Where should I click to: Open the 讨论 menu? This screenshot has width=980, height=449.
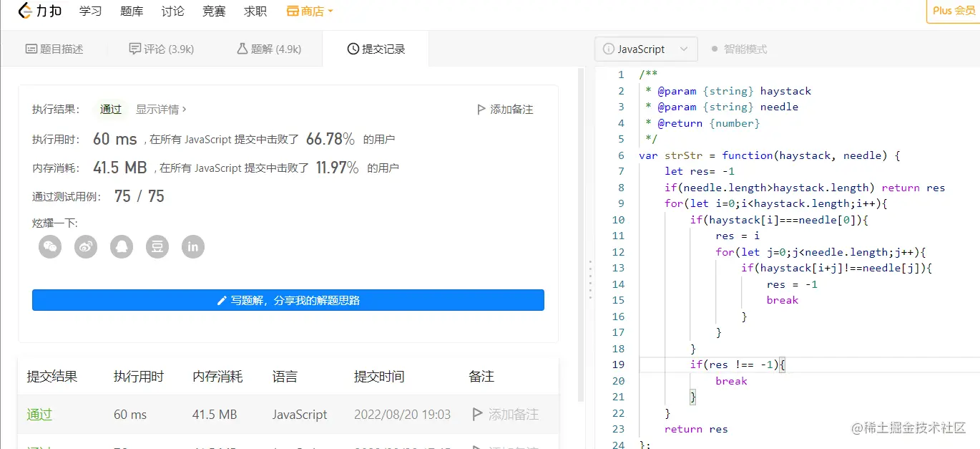tap(172, 11)
